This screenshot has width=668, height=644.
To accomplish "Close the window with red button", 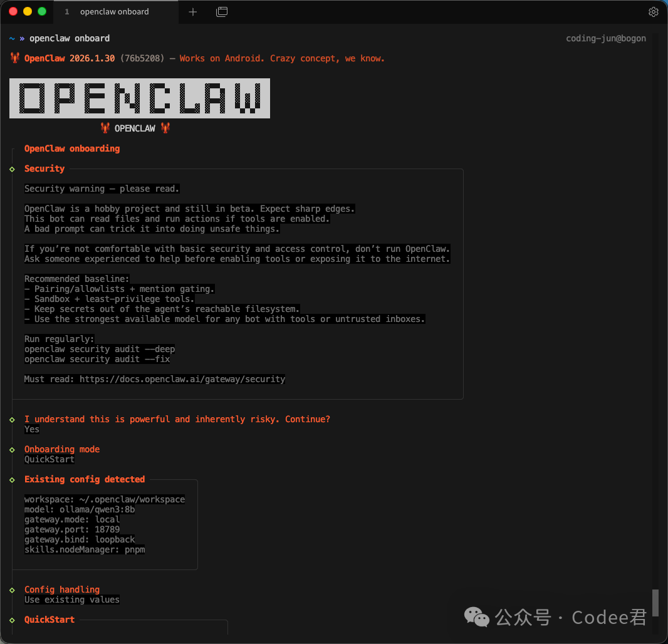I will click(x=13, y=11).
